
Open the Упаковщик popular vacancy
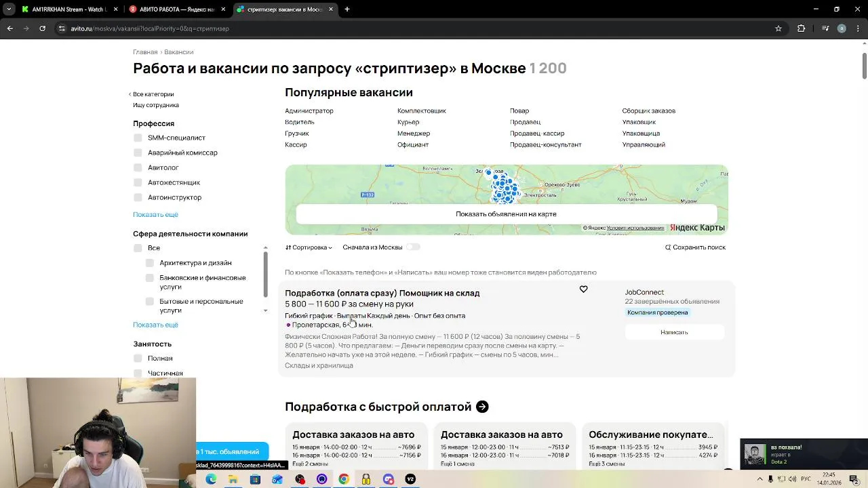pyautogui.click(x=639, y=122)
